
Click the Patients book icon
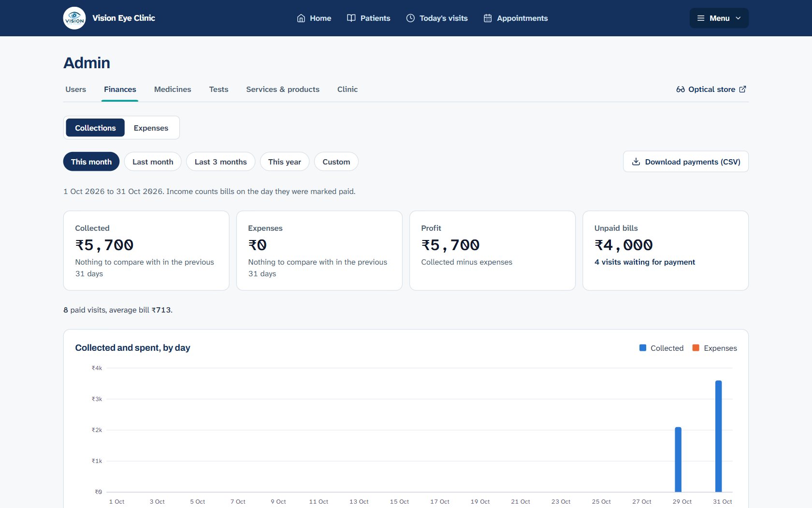[351, 18]
